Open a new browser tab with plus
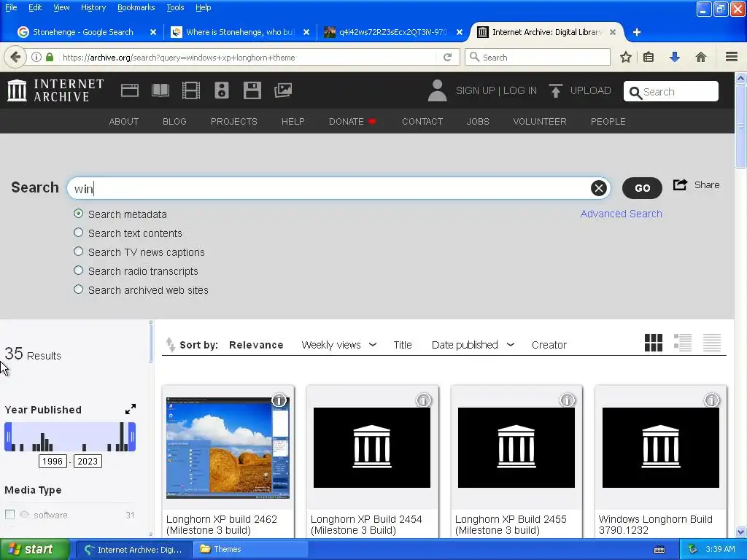Image resolution: width=747 pixels, height=560 pixels. (x=636, y=32)
